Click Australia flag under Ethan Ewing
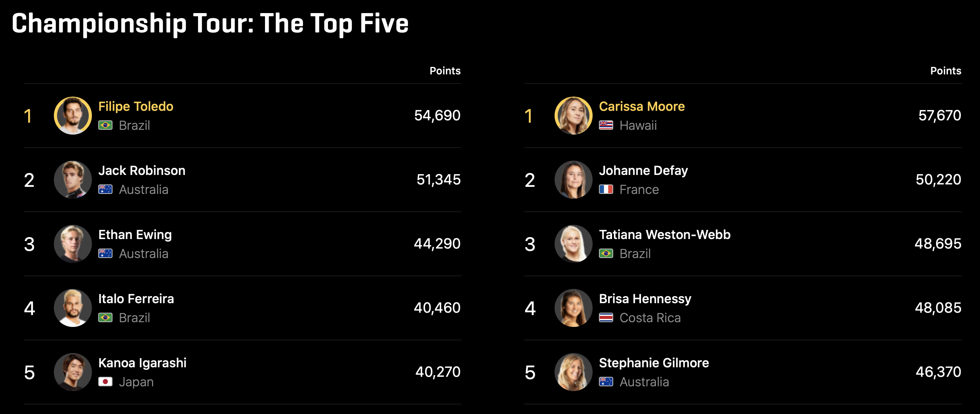 pos(105,254)
